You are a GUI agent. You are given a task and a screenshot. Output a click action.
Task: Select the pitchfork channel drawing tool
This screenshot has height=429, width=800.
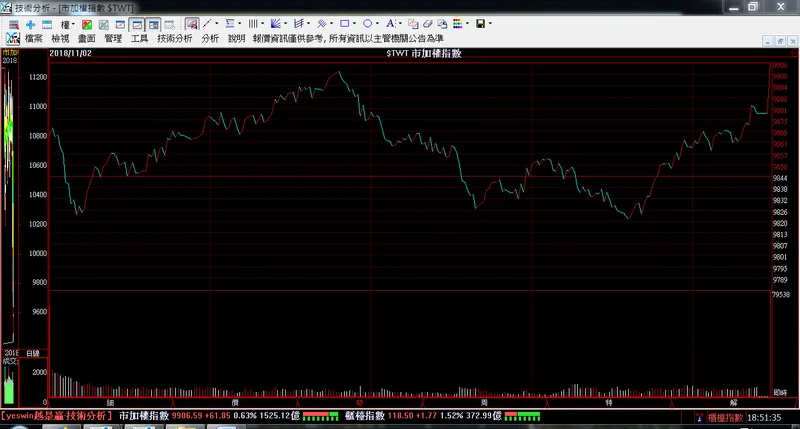pos(299,23)
